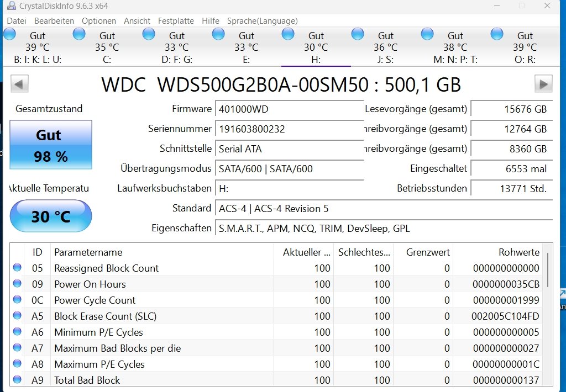Click the Gesamtzustand label
The width and height of the screenshot is (566, 392).
(49, 109)
